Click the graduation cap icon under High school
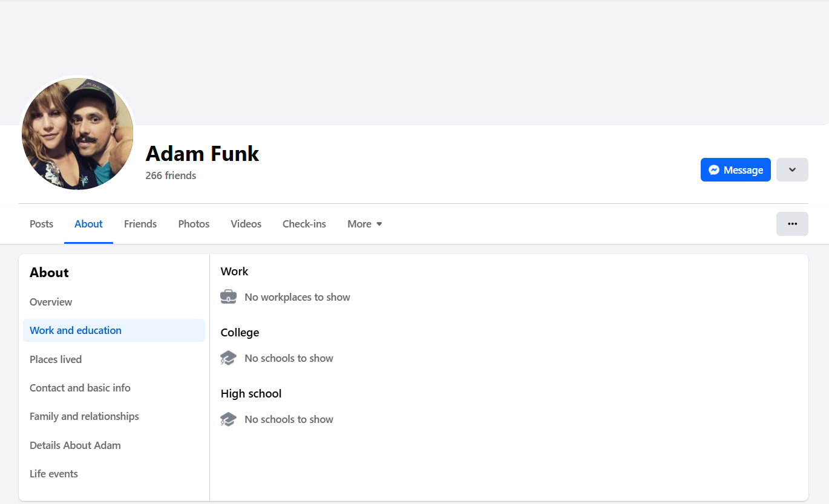This screenshot has height=504, width=829. coord(228,419)
